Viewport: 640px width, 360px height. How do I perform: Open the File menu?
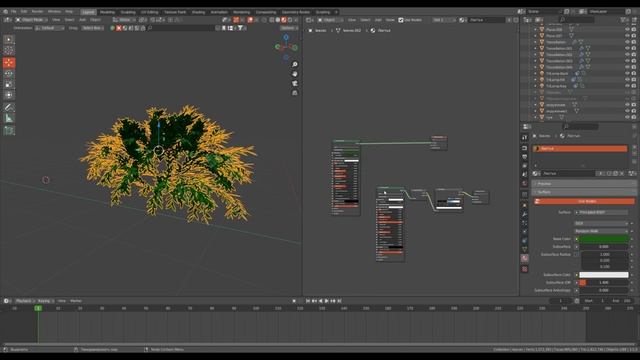coord(13,11)
